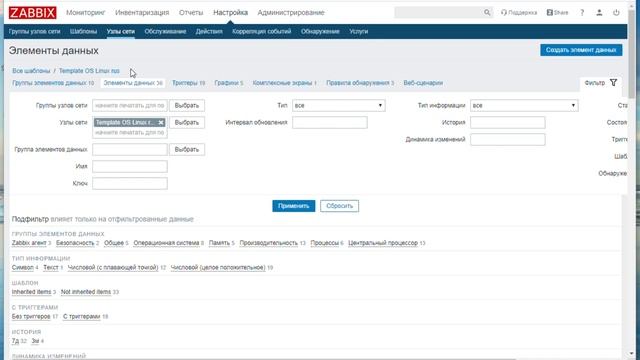Filter by Производительность group

tap(269, 243)
